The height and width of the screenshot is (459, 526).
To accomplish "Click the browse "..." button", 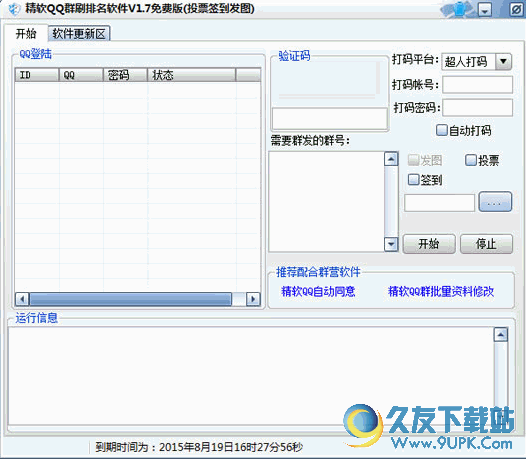I will tap(495, 202).
